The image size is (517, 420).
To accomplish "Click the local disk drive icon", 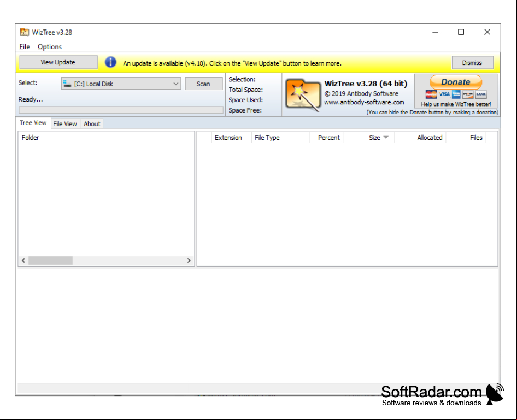I will click(x=67, y=84).
